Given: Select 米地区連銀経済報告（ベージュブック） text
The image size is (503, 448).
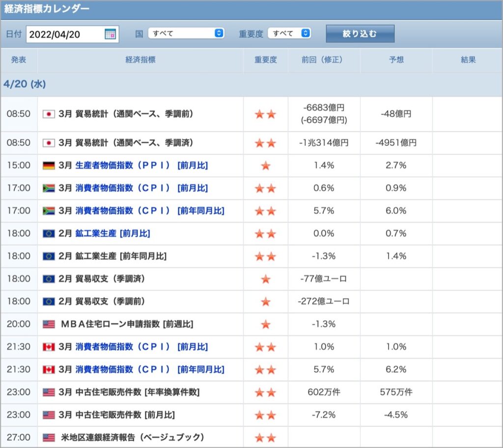Looking at the screenshot, I should 133,437.
